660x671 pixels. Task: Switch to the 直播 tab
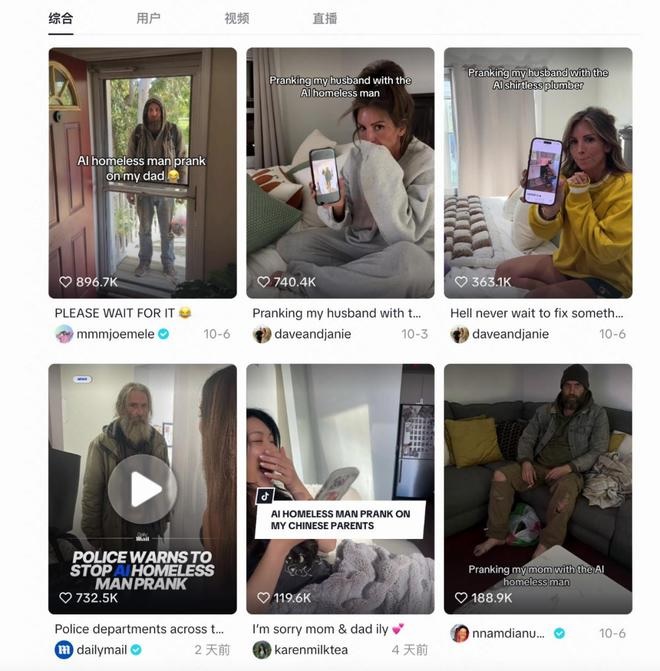[325, 18]
